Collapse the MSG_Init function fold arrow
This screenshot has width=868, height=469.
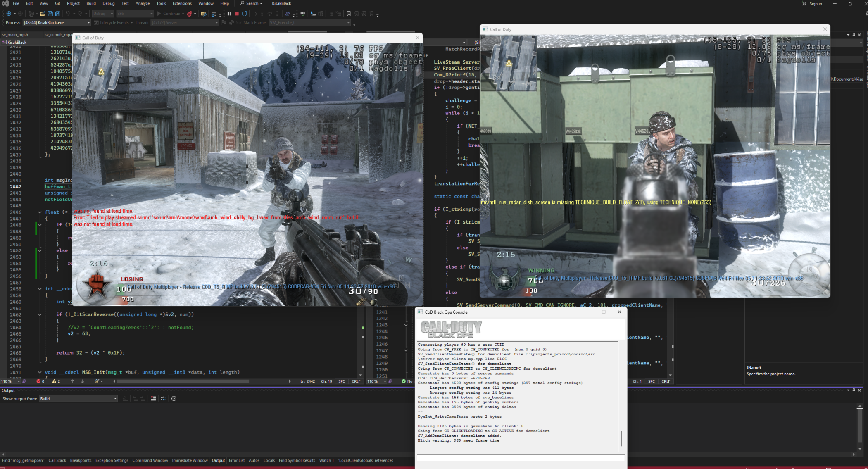(x=40, y=372)
